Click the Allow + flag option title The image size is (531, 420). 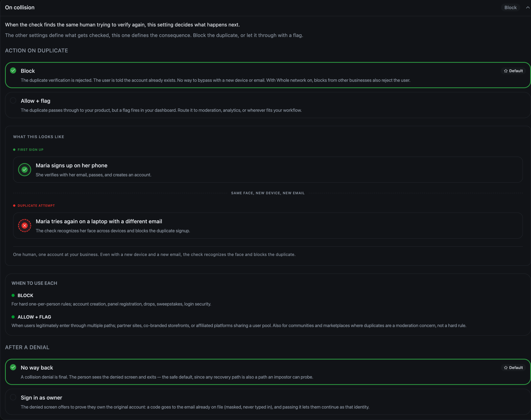(x=35, y=101)
